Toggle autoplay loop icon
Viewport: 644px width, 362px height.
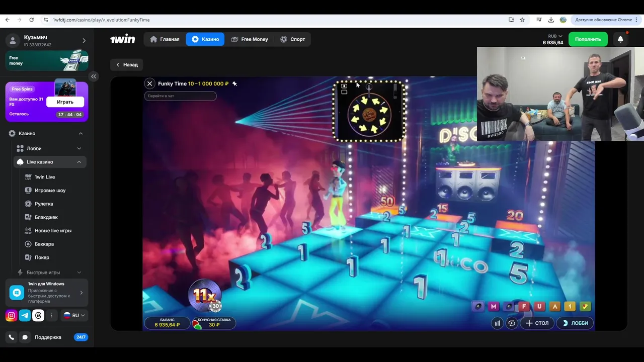[x=512, y=323]
